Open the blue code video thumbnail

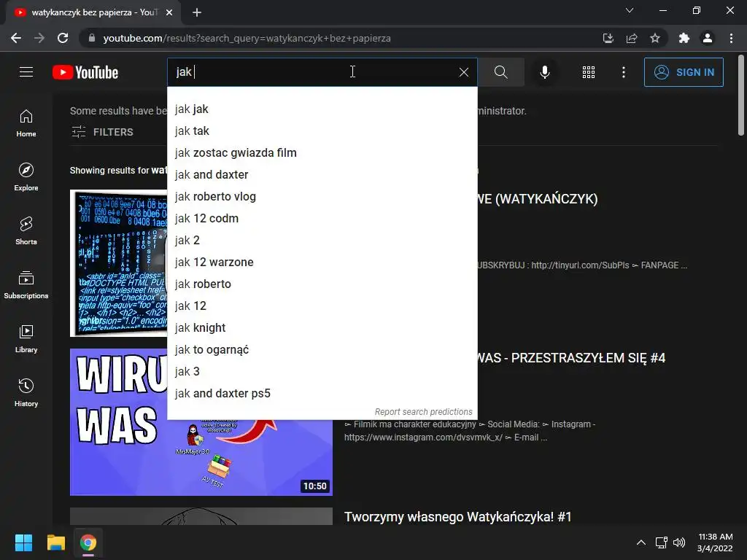(119, 263)
